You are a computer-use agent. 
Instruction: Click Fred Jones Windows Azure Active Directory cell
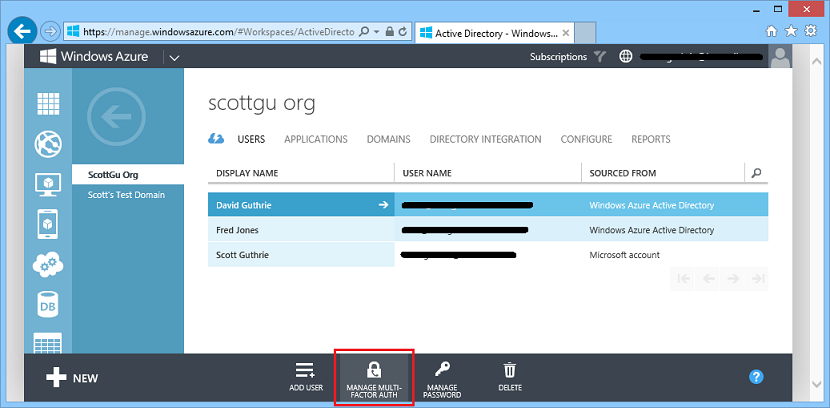[x=652, y=230]
